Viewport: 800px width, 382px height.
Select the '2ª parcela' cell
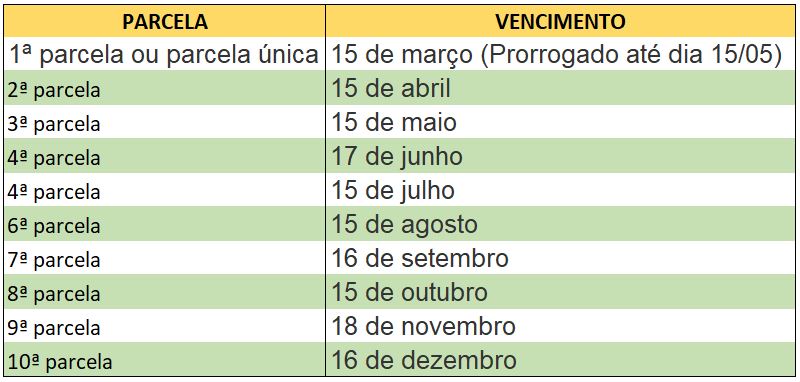[x=165, y=88]
